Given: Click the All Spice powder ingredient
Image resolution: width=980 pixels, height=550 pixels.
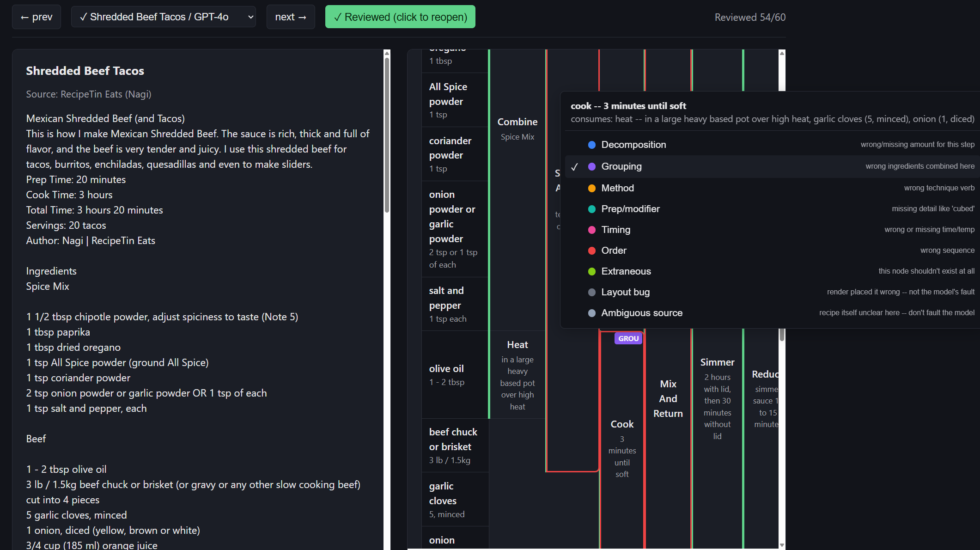Looking at the screenshot, I should point(455,100).
